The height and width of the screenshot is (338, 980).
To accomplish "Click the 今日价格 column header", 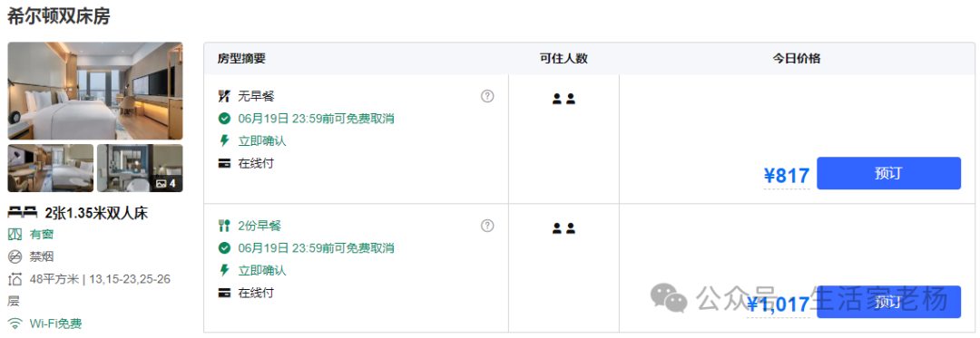I will click(x=797, y=59).
